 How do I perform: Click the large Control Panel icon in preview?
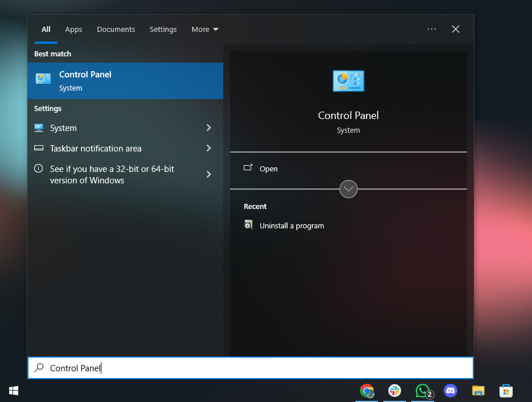click(348, 81)
